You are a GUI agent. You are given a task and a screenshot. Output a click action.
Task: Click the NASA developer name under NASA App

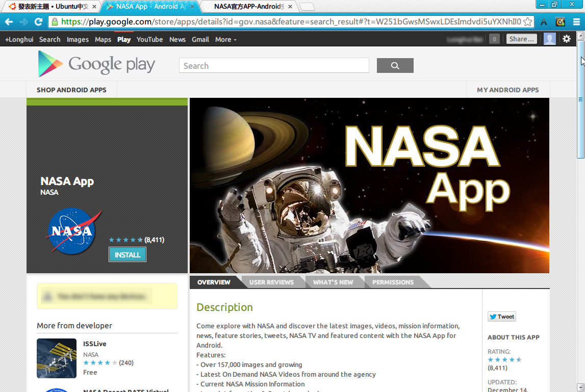(49, 193)
